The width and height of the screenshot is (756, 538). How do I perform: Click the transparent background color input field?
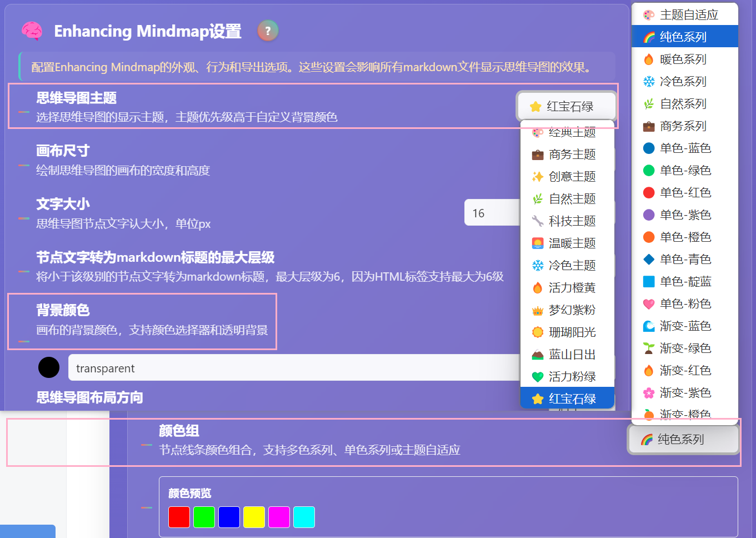point(222,368)
